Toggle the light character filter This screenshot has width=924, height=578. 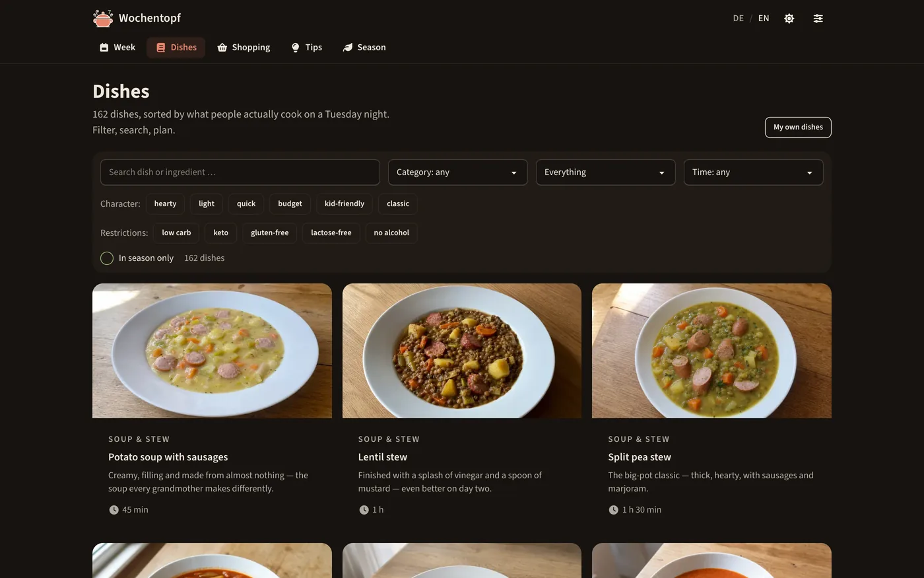207,204
